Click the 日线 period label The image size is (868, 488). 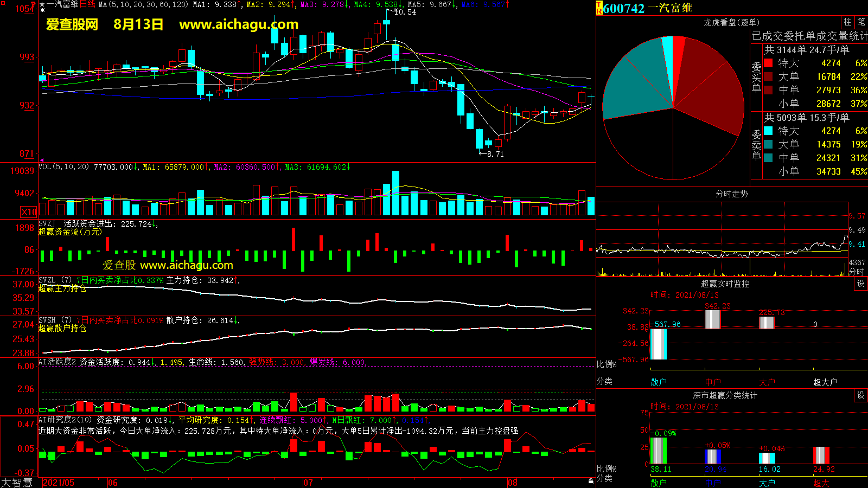coord(87,4)
